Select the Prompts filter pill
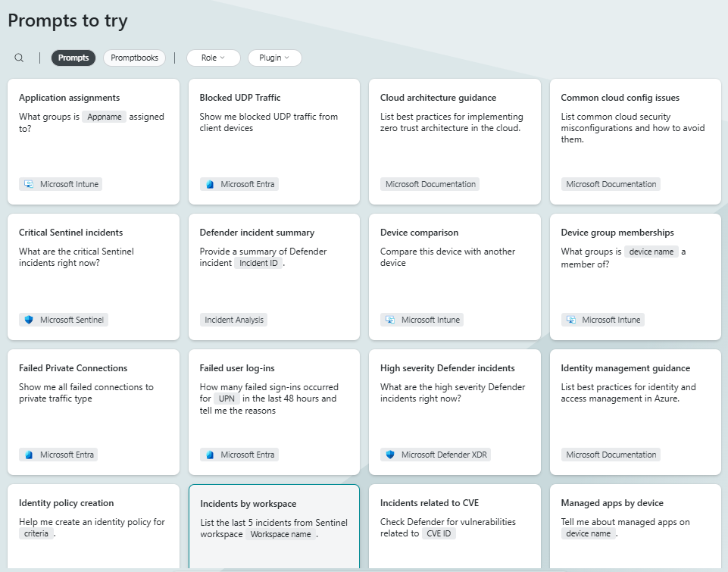728x572 pixels. pyautogui.click(x=73, y=58)
